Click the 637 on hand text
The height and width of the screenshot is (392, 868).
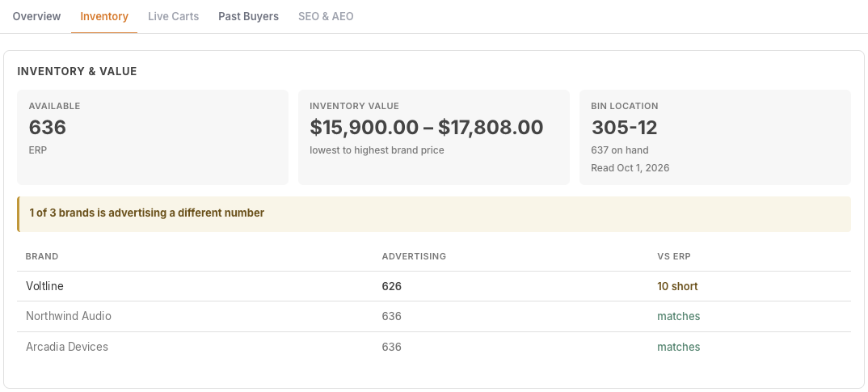tap(619, 150)
